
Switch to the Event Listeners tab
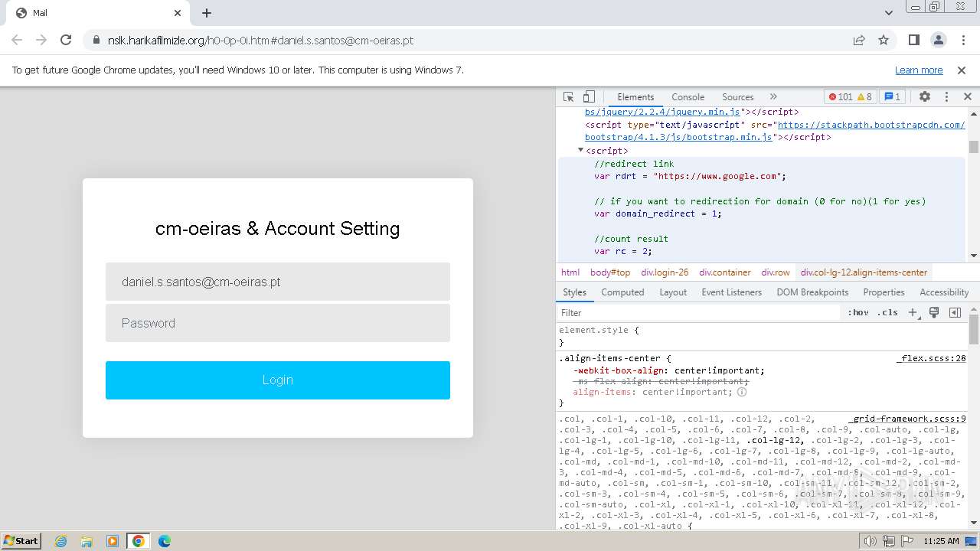(x=731, y=292)
